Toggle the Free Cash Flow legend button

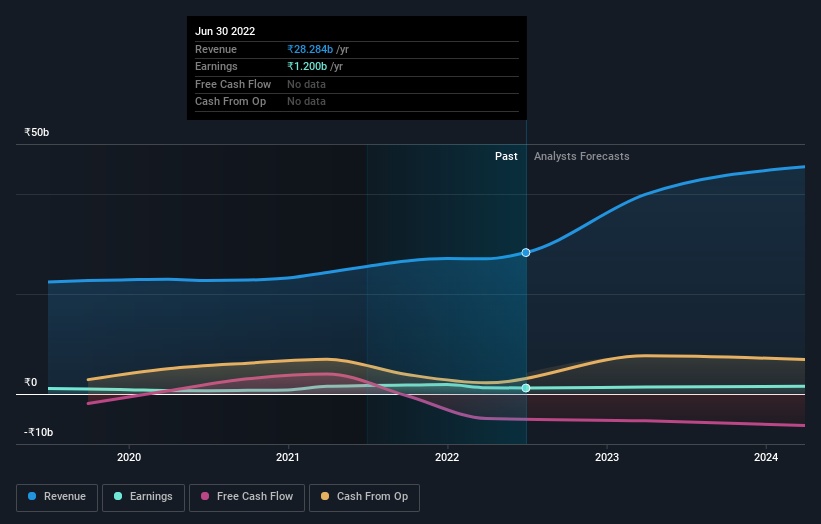(x=247, y=497)
